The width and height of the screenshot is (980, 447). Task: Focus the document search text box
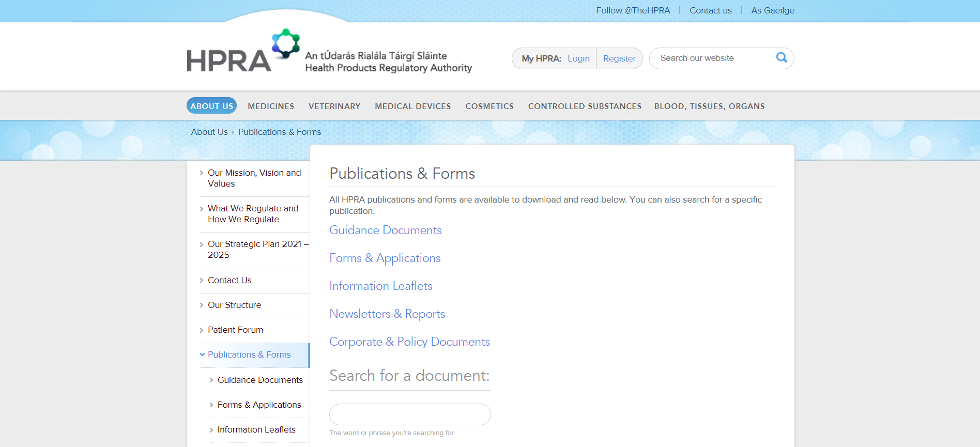click(x=409, y=414)
